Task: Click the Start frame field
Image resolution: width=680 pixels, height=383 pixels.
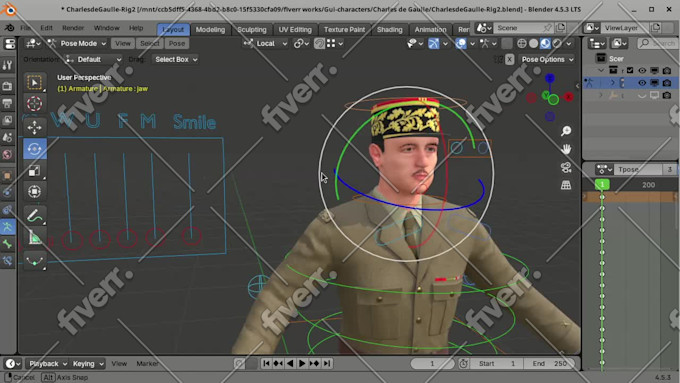Action: tap(497, 363)
